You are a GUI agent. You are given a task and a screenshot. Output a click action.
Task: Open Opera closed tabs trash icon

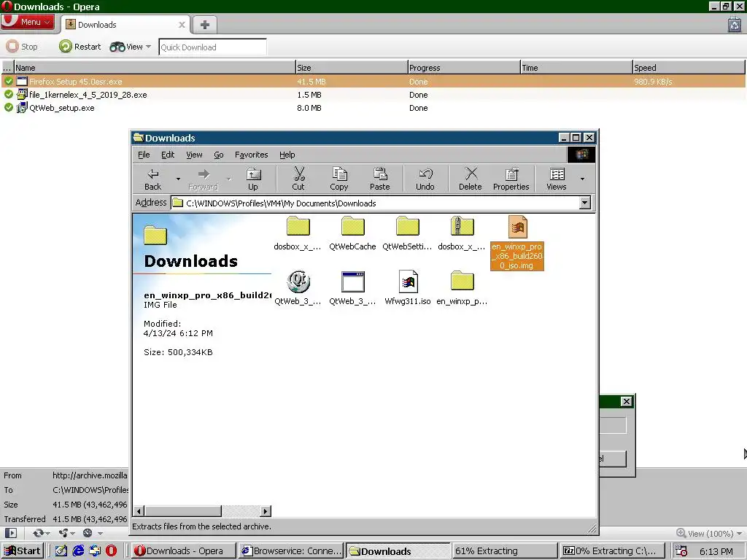(735, 24)
